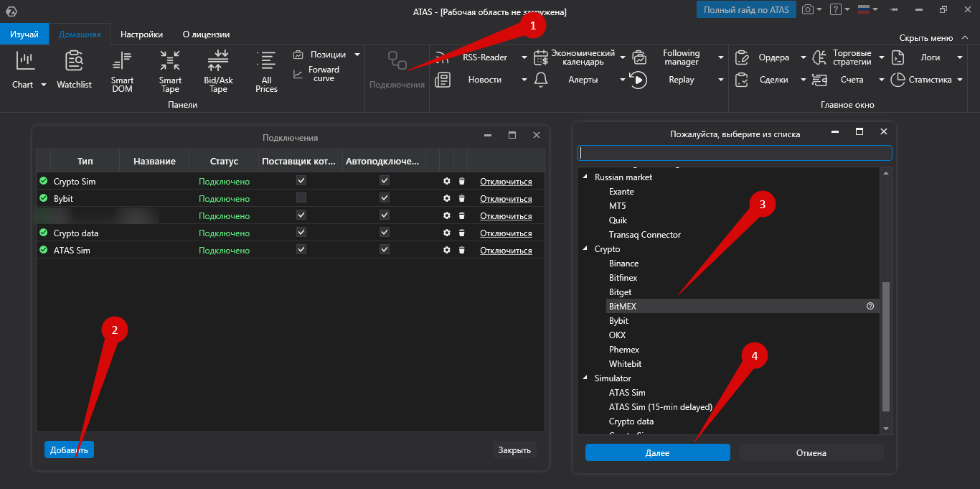Screen dimensions: 980x489
Task: Click the Далее button
Action: pyautogui.click(x=657, y=452)
